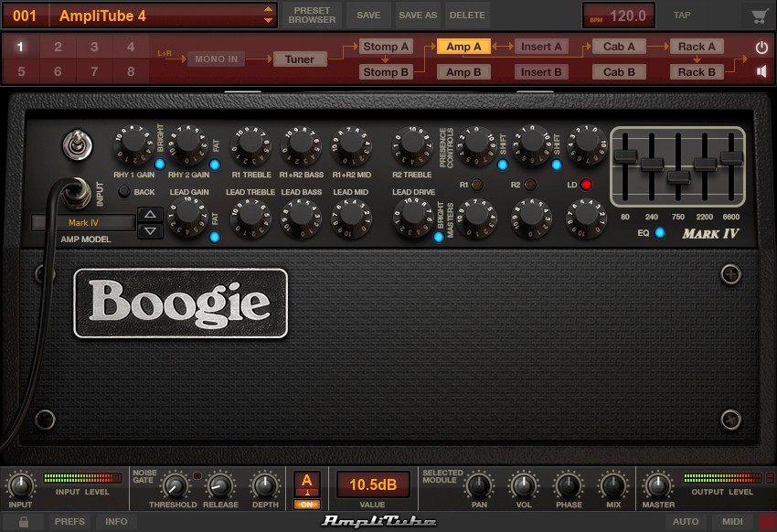
Task: Open the Preset Browser
Action: coord(312,15)
